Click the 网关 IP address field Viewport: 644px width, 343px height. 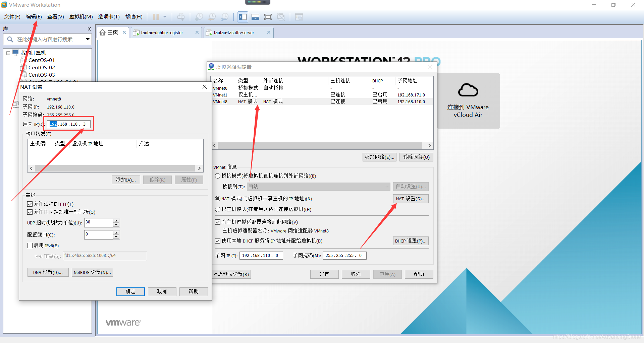[69, 124]
